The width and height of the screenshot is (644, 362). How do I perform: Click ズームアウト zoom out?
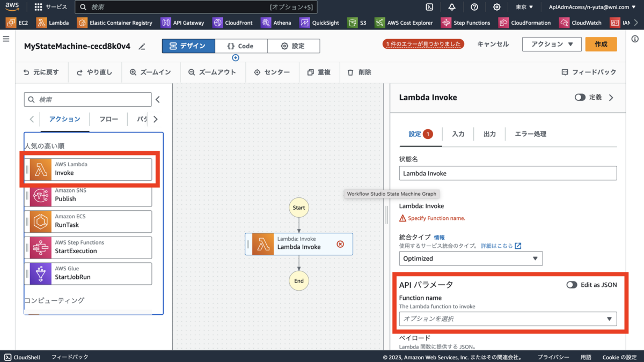click(x=212, y=72)
